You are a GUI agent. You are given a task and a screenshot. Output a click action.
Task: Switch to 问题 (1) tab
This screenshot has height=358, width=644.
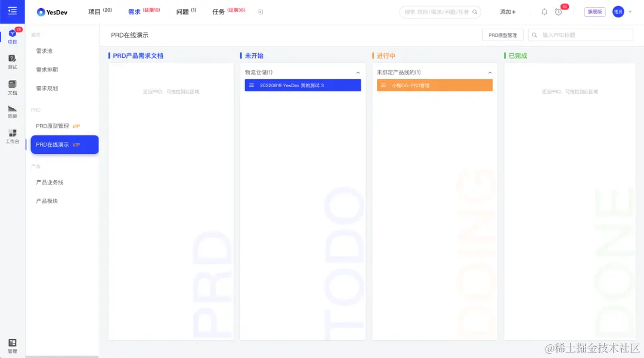[x=186, y=11]
